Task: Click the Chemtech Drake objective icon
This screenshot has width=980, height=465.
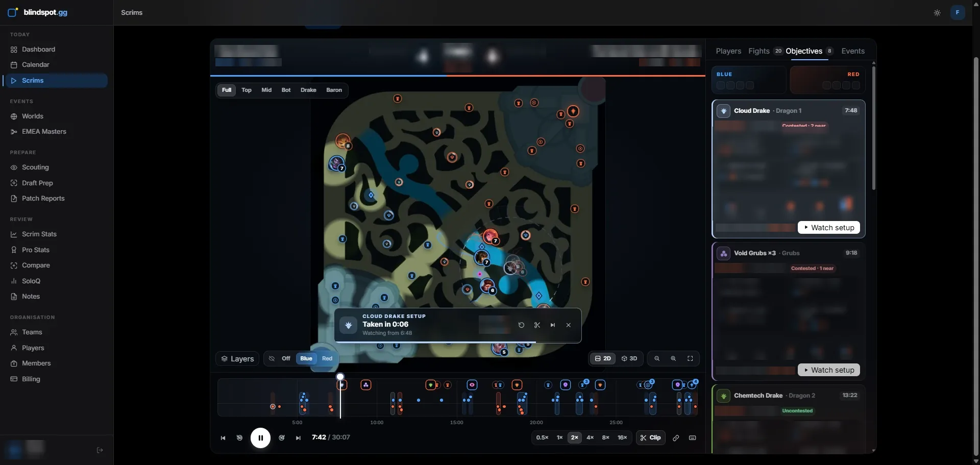Action: tap(723, 396)
